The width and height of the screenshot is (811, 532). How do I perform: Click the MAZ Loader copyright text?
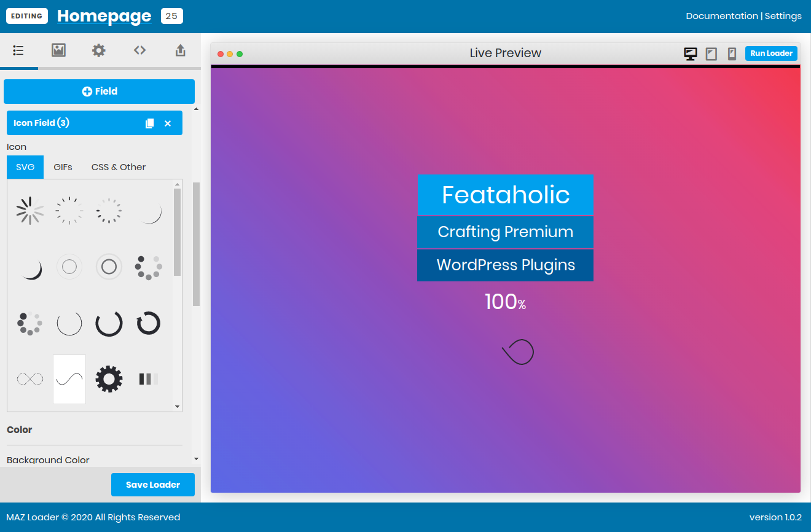[93, 517]
